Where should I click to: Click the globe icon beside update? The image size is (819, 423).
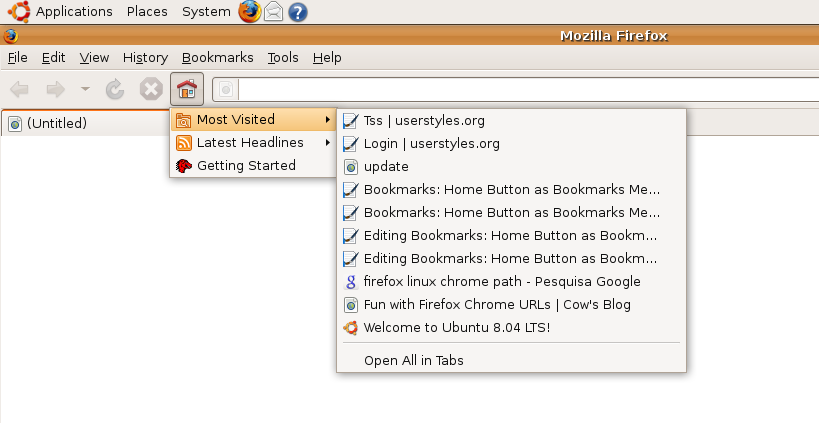pos(350,167)
